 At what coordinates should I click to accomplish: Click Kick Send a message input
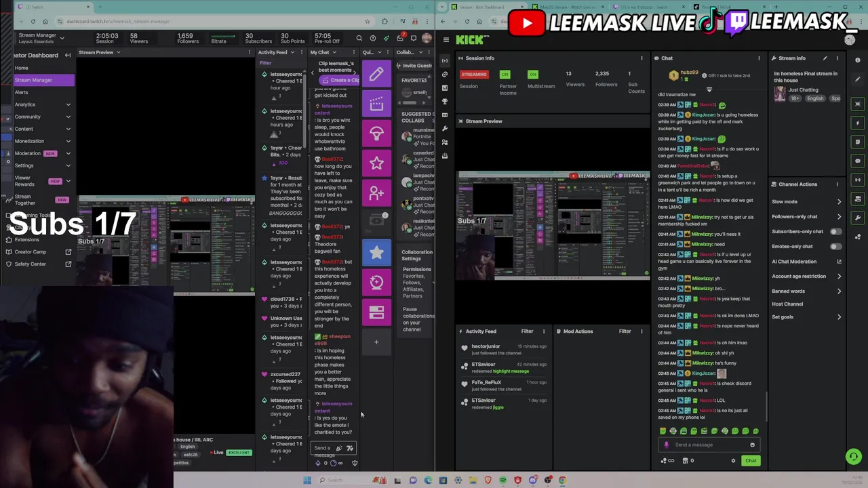pos(709,445)
